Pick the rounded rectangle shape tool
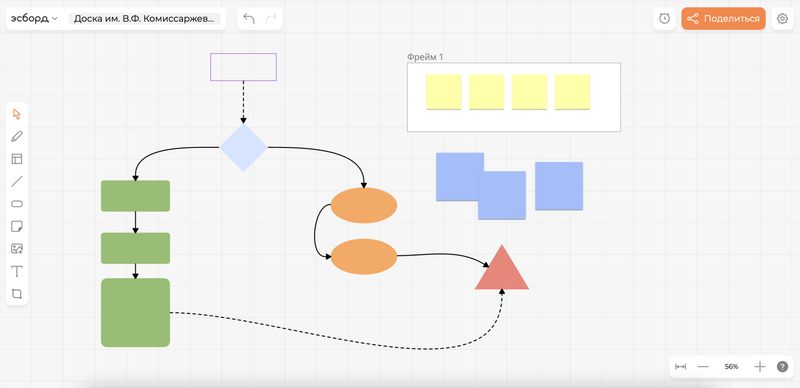The image size is (800, 388). (17, 204)
